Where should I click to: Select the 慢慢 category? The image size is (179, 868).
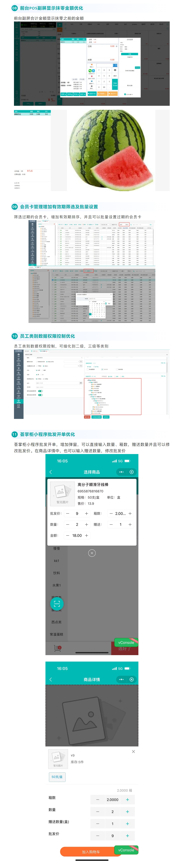point(56,548)
